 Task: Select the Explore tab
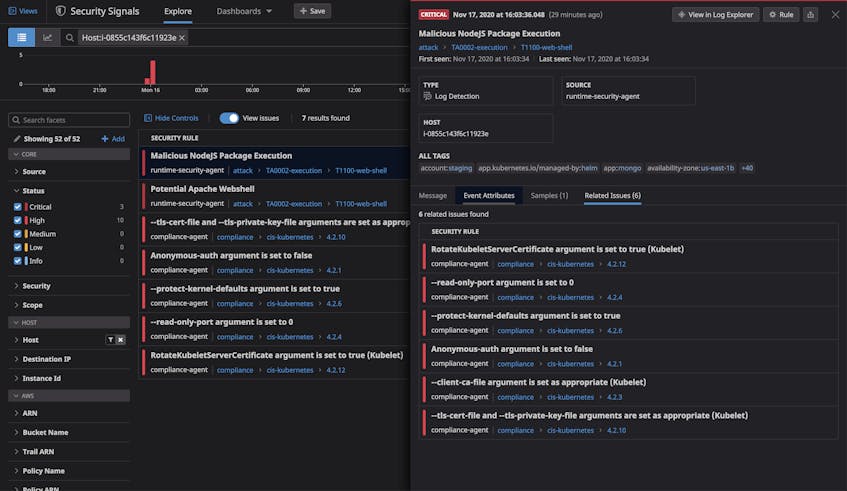coord(178,11)
